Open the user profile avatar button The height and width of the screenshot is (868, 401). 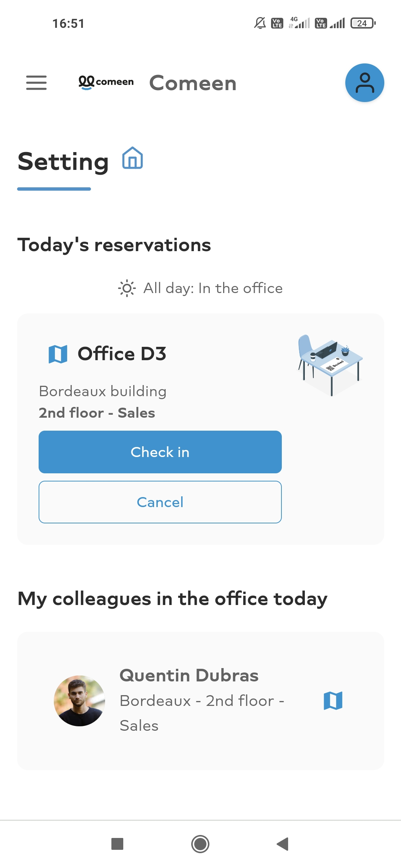tap(365, 83)
